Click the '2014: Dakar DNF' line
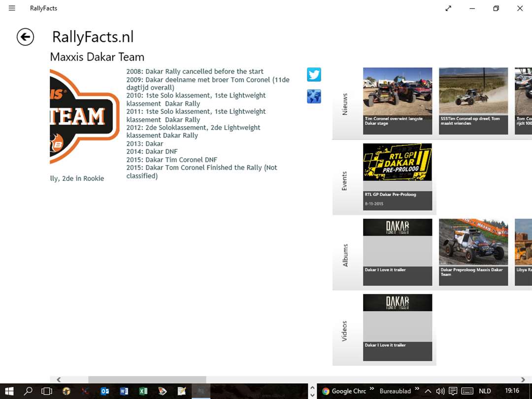532x399 pixels. click(x=152, y=151)
